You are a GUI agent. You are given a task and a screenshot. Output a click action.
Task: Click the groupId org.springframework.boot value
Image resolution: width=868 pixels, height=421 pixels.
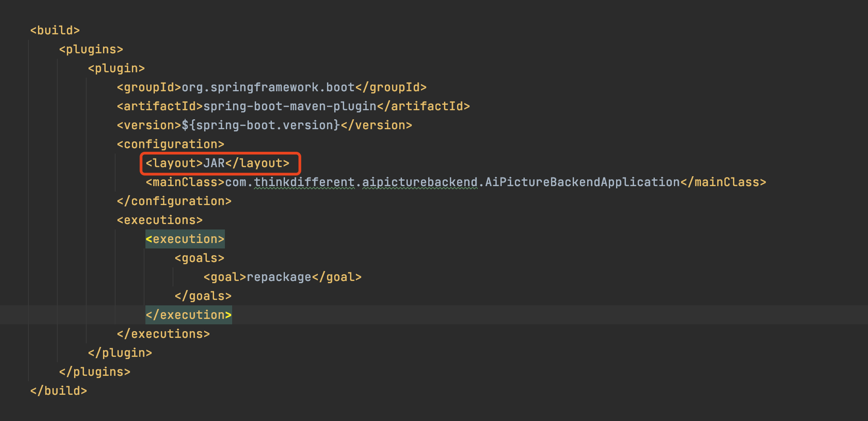(268, 87)
